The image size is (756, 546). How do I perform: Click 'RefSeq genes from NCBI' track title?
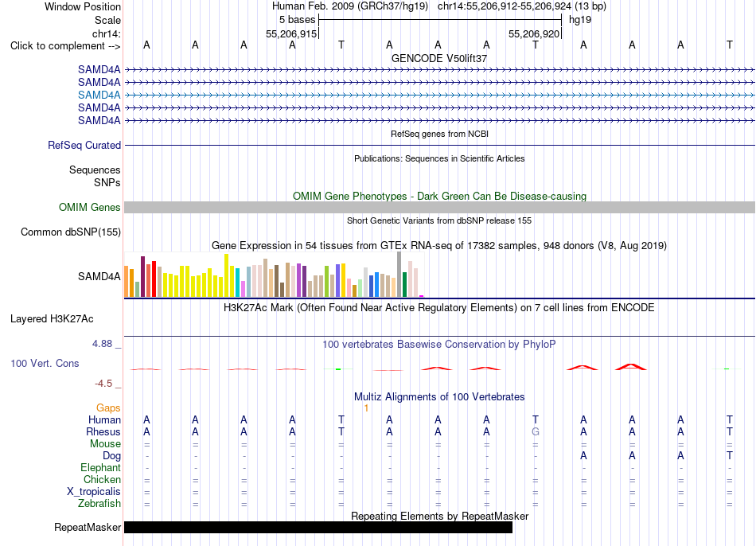tap(439, 134)
